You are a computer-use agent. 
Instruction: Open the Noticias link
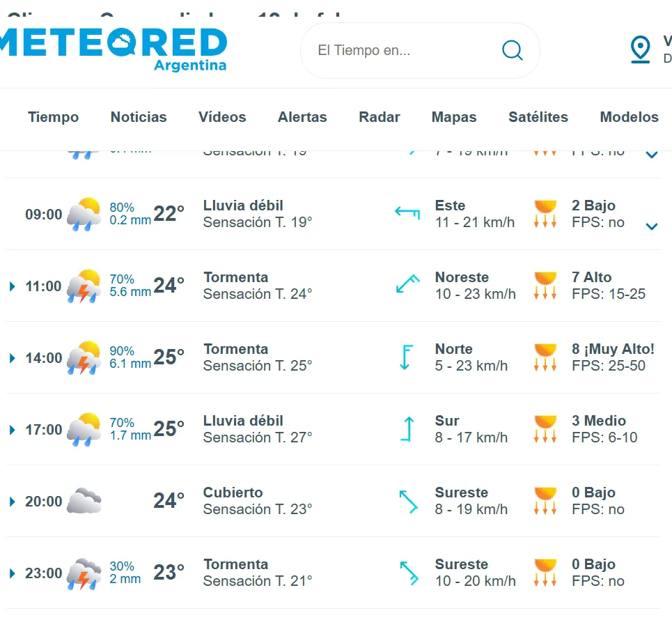coord(138,117)
